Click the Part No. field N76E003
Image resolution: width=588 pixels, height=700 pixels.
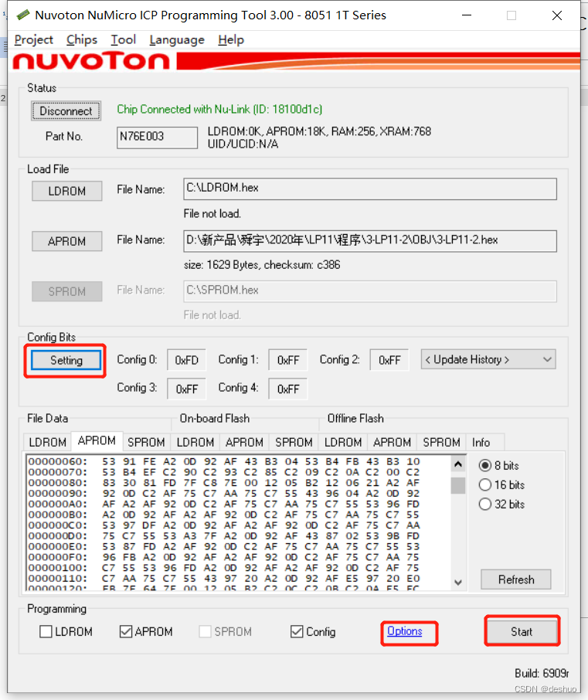pyautogui.click(x=157, y=138)
